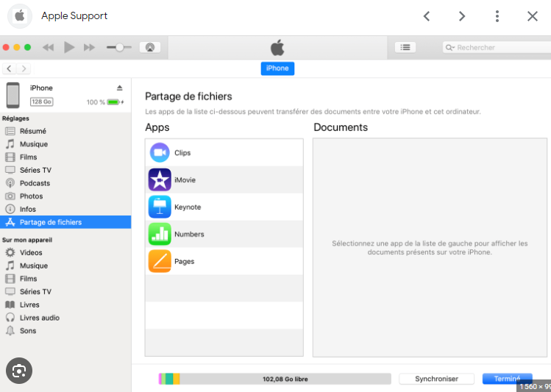Click the 128 Go capacity label
The image size is (551, 392).
(x=41, y=102)
